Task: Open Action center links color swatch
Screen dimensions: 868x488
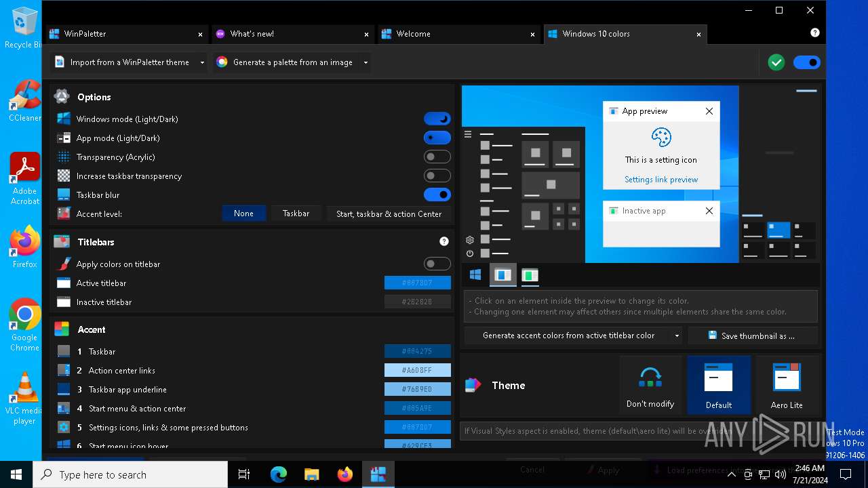Action: click(418, 370)
